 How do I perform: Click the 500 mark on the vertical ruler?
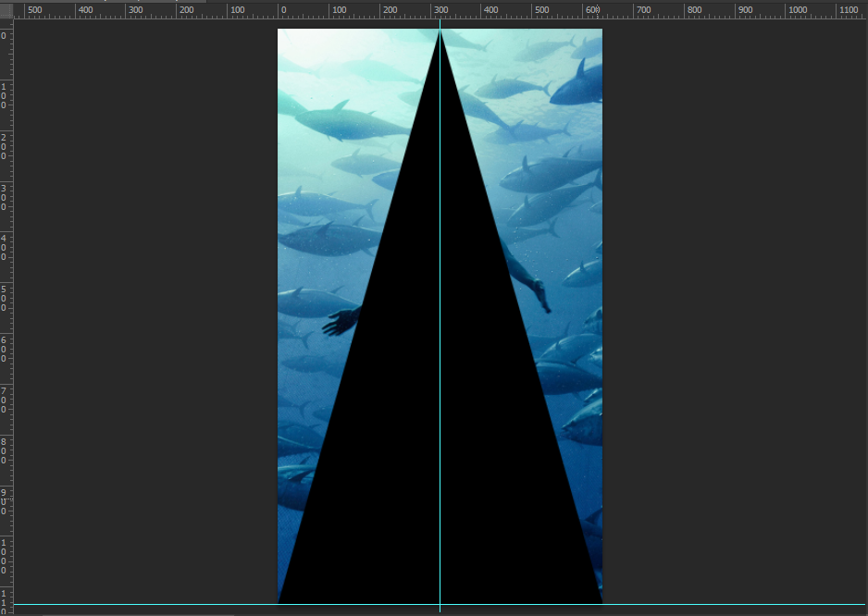[6, 298]
